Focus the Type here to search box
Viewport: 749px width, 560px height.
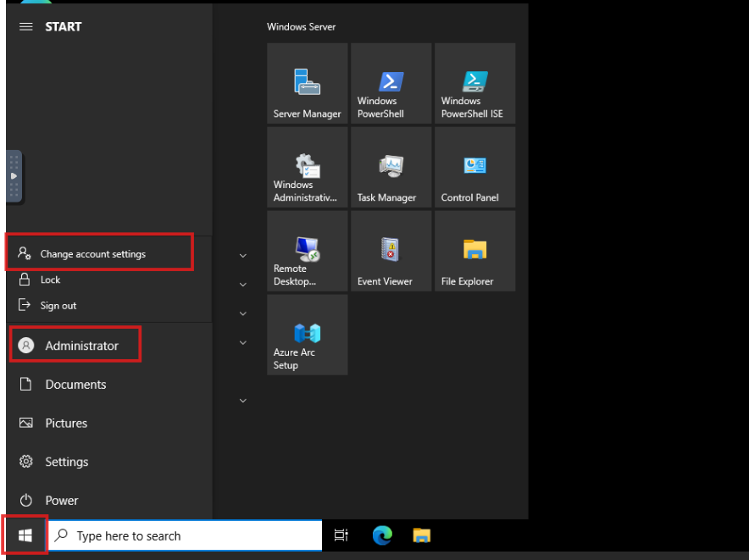click(x=186, y=535)
